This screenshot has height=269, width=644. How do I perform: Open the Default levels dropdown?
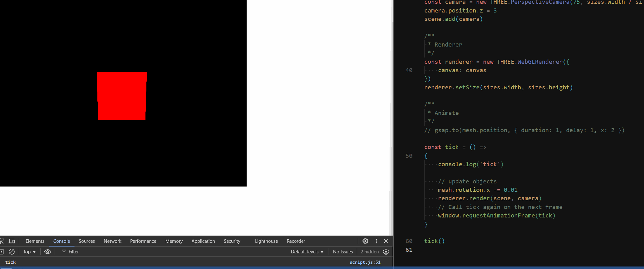tap(307, 252)
